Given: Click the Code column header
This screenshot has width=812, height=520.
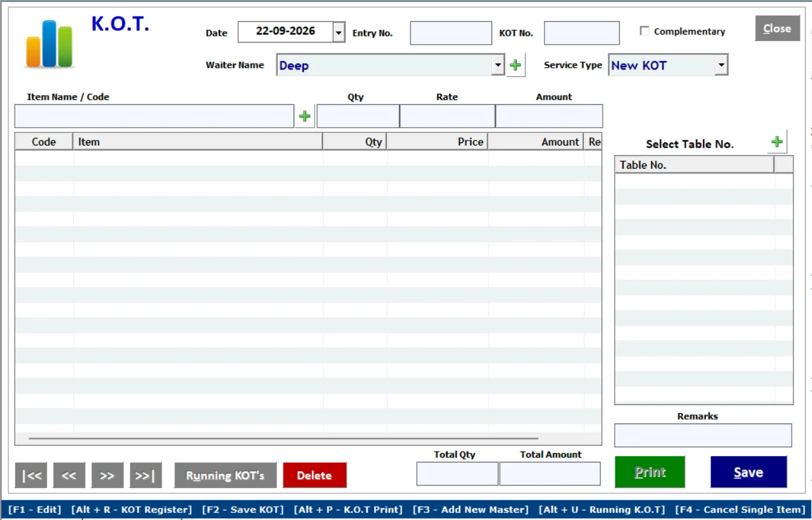Looking at the screenshot, I should coord(44,142).
